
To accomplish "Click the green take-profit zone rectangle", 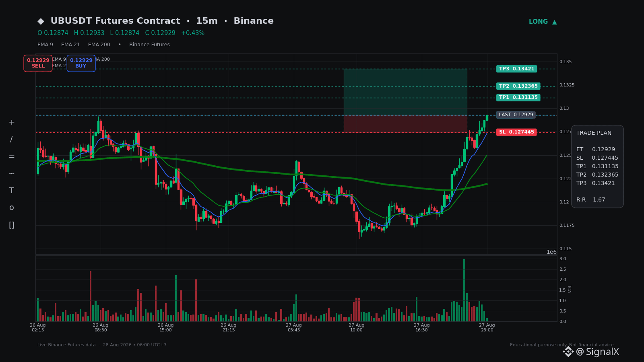I will pyautogui.click(x=405, y=92).
